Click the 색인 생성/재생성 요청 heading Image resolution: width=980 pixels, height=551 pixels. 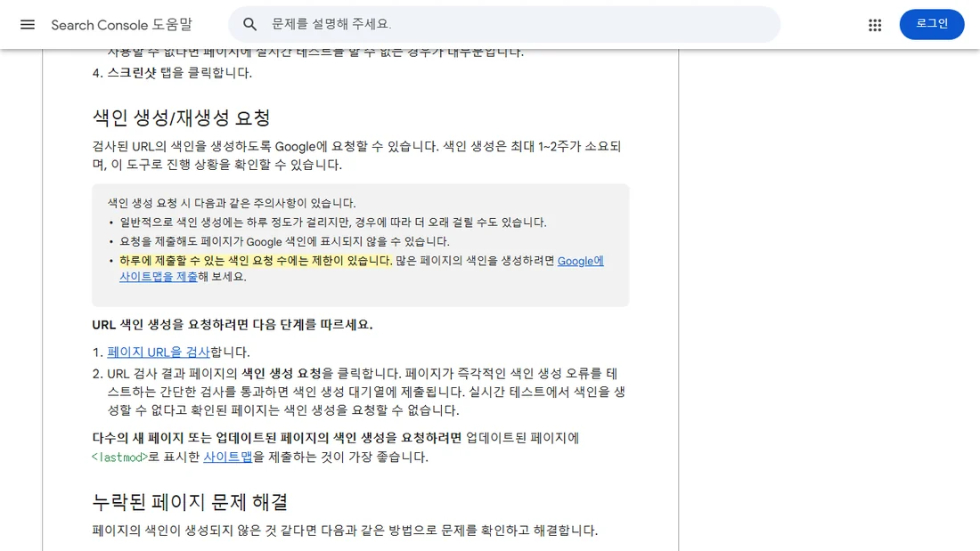tap(181, 117)
